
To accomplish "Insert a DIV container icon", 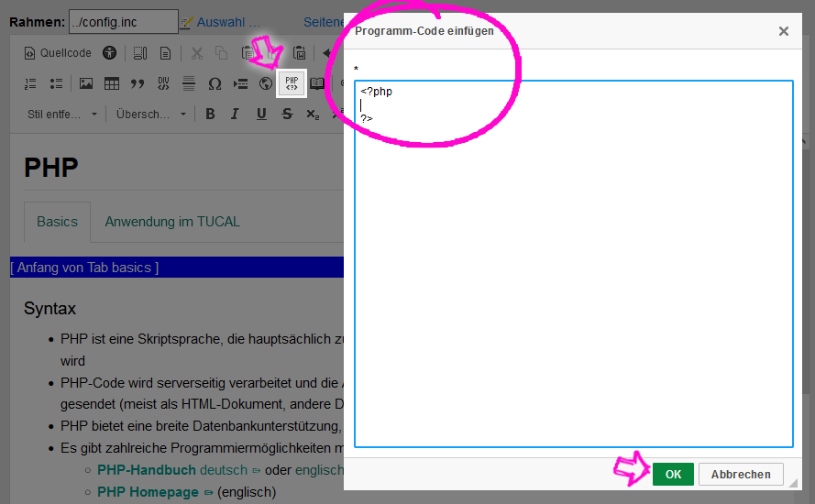I will point(163,83).
